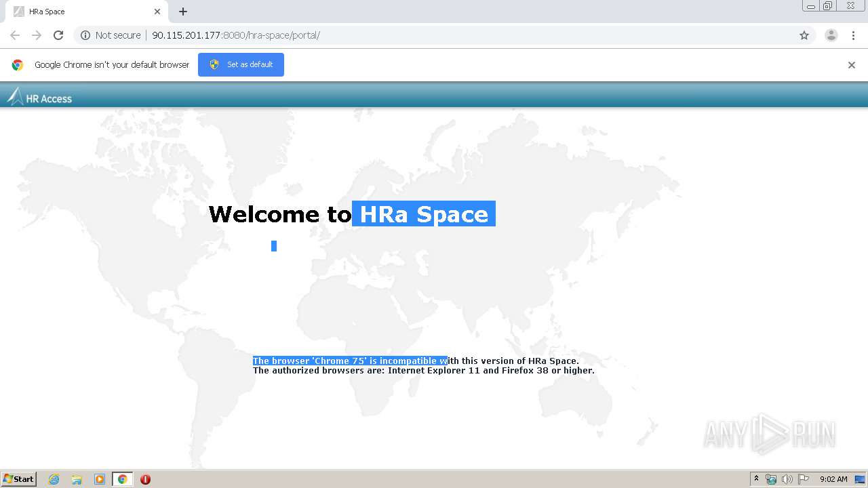Open the File Explorer taskbar icon
Image resolution: width=868 pixels, height=488 pixels.
click(77, 479)
